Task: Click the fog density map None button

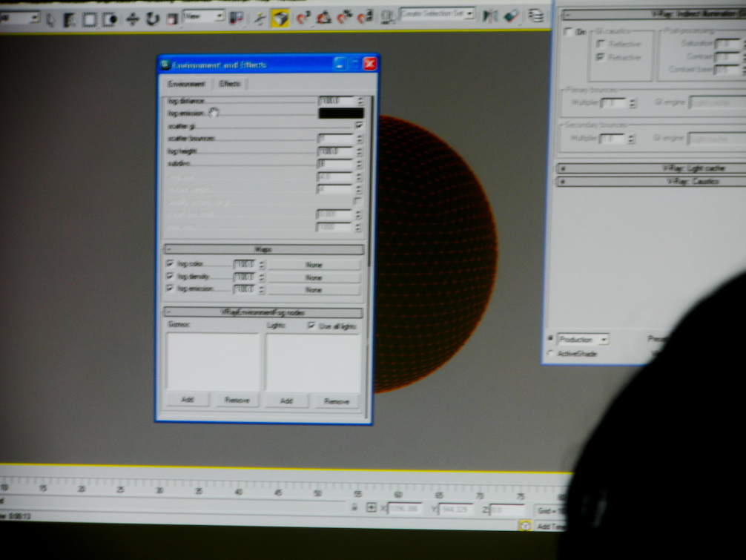Action: point(314,277)
